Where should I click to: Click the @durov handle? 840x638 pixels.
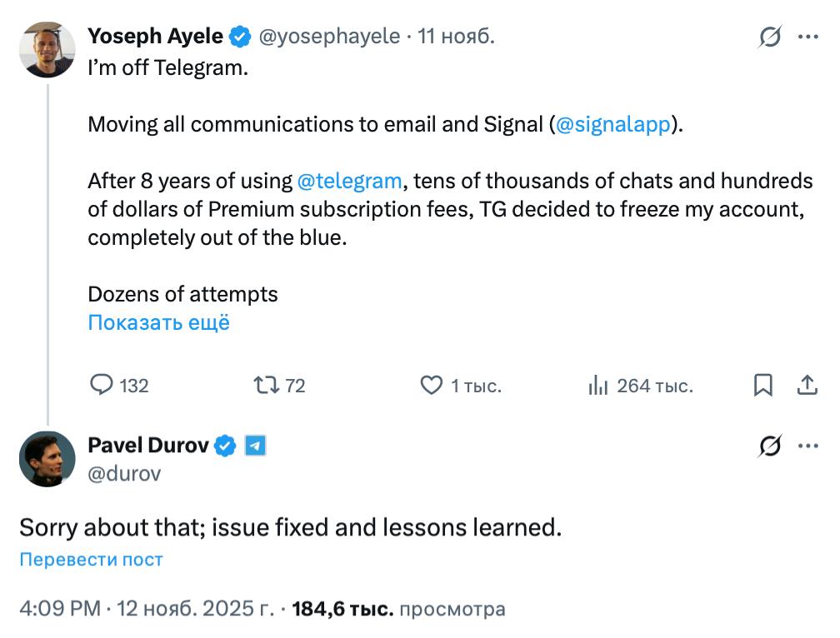pyautogui.click(x=124, y=473)
